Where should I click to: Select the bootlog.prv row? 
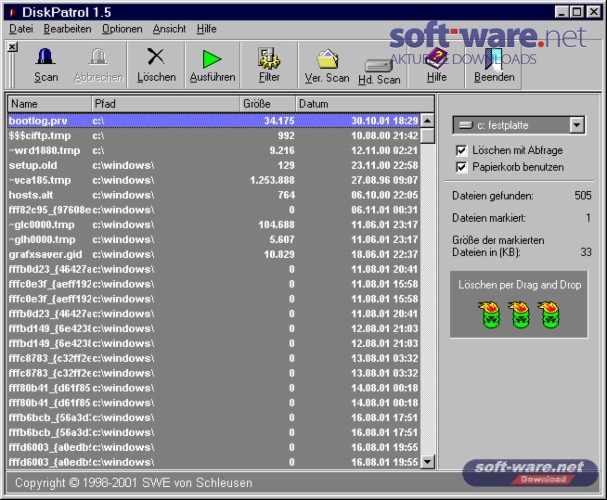214,121
